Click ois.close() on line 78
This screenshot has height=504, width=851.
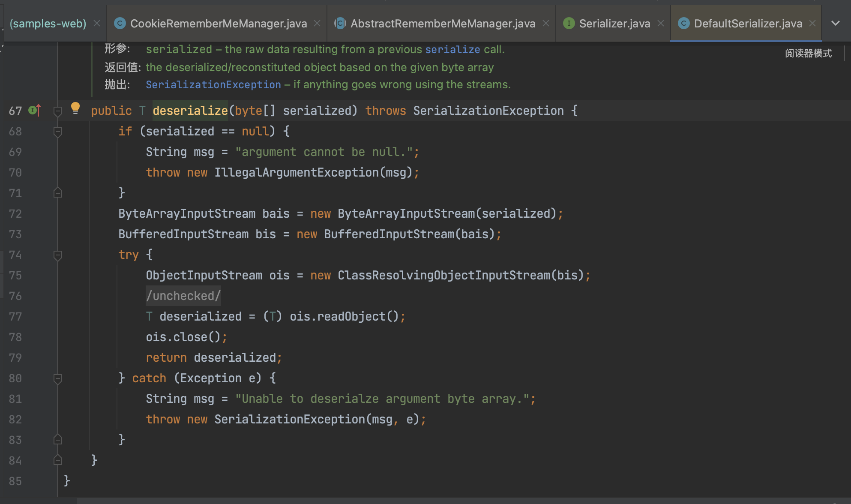click(183, 337)
